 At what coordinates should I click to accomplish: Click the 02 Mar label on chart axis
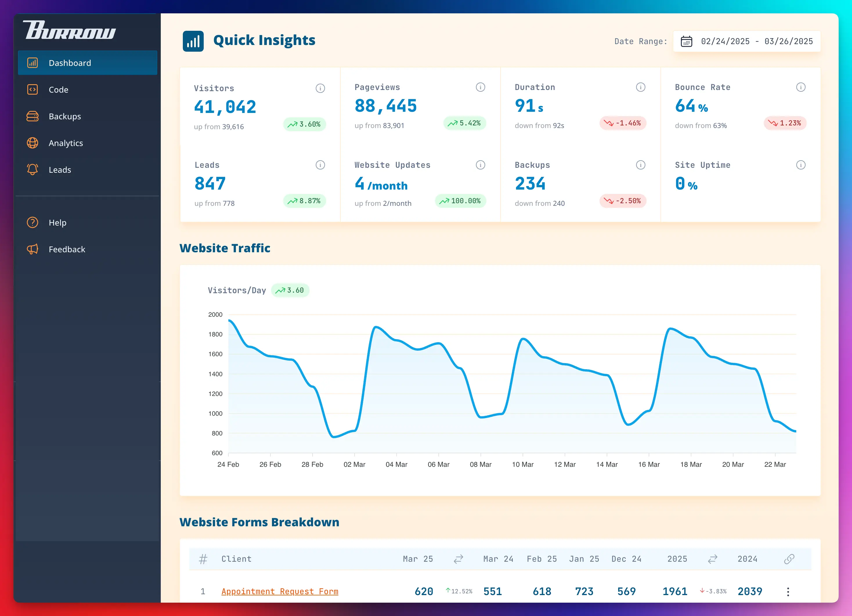354,464
